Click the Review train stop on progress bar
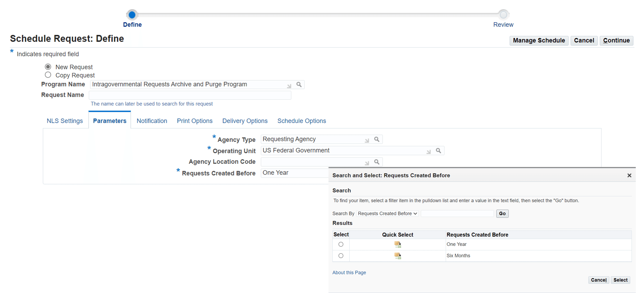This screenshot has height=293, width=644. click(503, 15)
